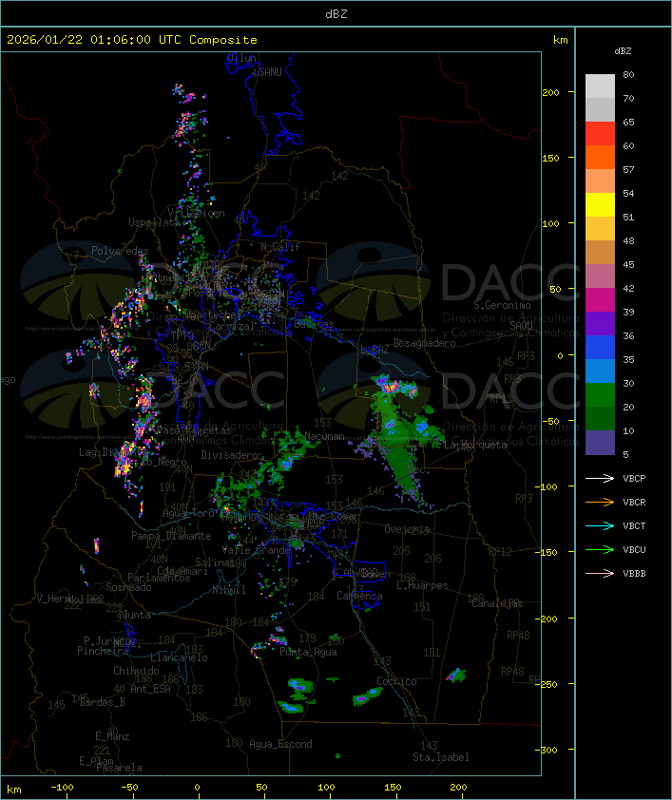The image size is (672, 800).
Task: Click the VBBB legend label
Action: point(634,574)
